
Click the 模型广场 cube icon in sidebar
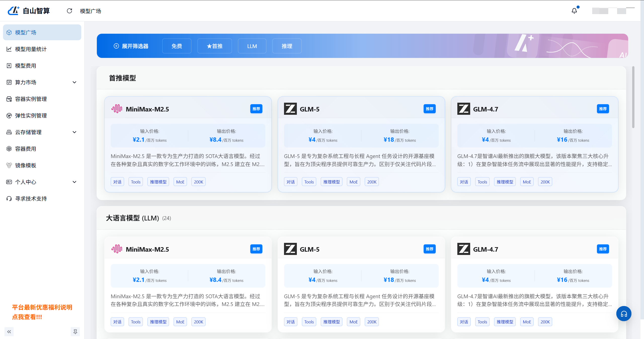(x=9, y=32)
